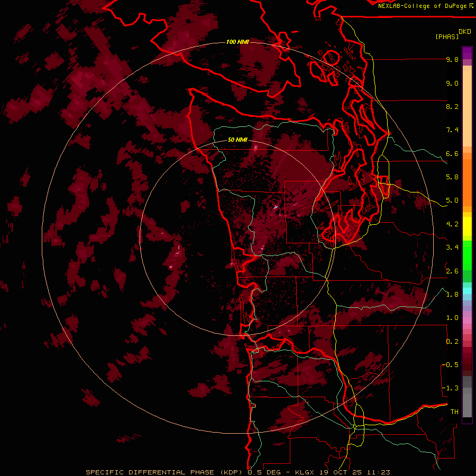Click the orange segment of color bar
This screenshot has height=476, width=476.
click(467, 182)
